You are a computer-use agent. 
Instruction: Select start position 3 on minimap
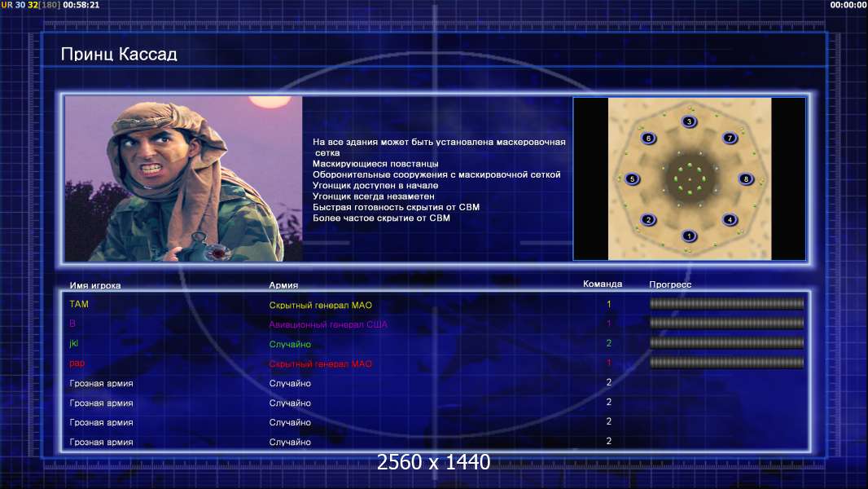pos(689,121)
